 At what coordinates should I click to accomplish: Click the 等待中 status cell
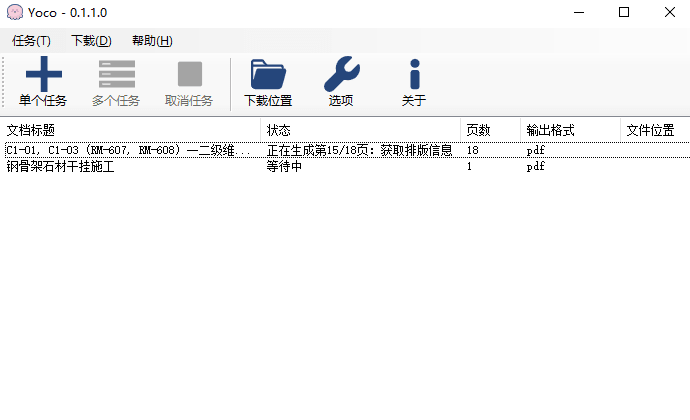click(x=284, y=167)
